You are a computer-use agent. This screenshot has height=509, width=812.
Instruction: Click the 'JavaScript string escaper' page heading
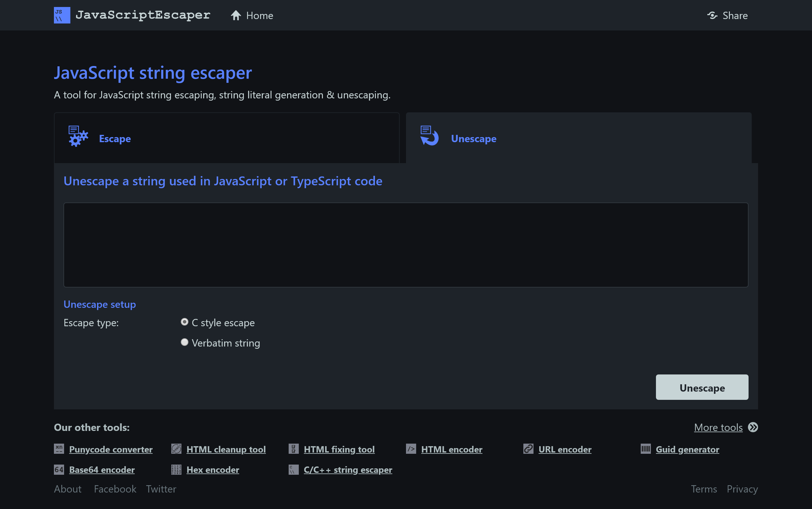click(153, 73)
